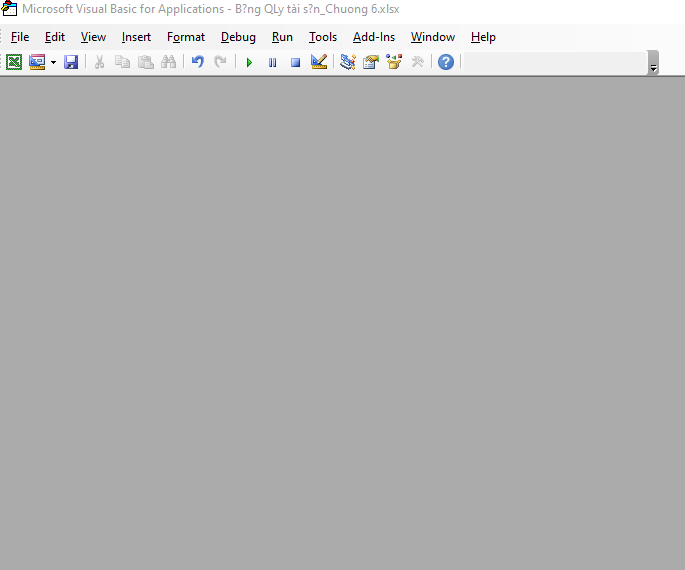
Task: Open the File menu
Action: pyautogui.click(x=20, y=37)
